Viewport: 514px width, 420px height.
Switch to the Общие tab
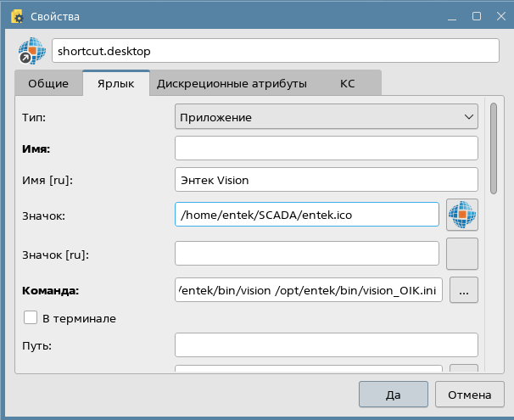pos(48,84)
